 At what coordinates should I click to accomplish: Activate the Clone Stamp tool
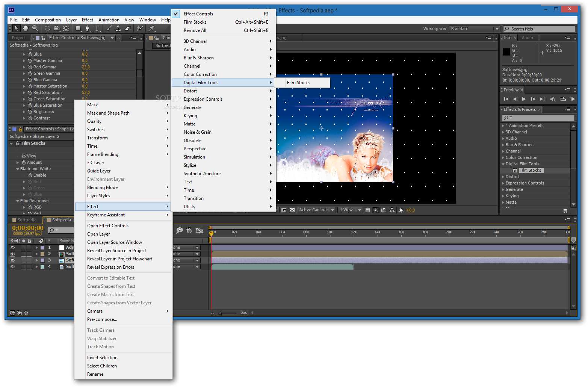[118, 28]
